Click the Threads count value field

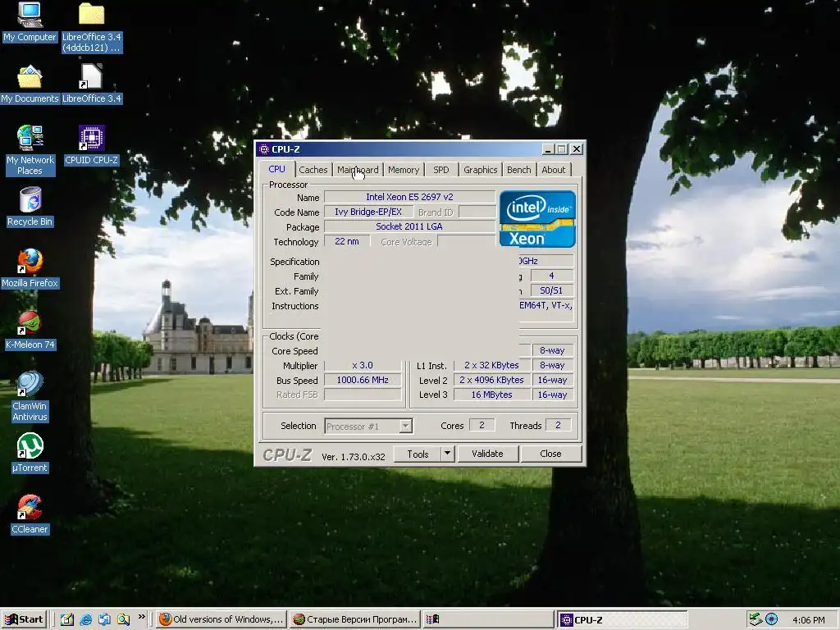click(558, 425)
